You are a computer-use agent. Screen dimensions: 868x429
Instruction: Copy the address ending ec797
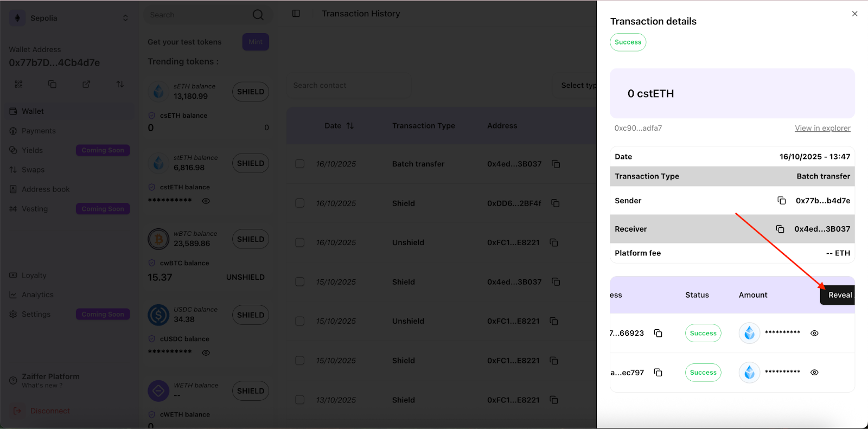(x=658, y=373)
